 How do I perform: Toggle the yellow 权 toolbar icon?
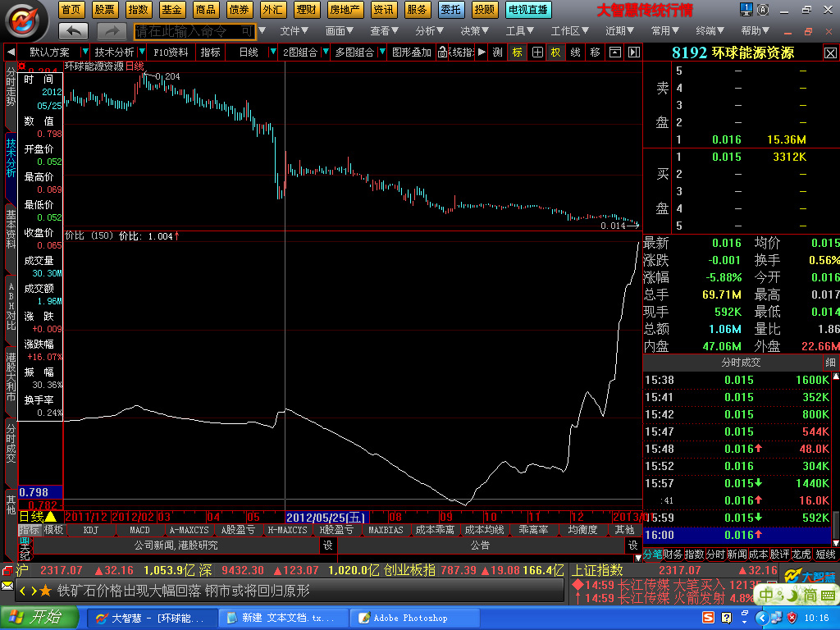click(555, 52)
